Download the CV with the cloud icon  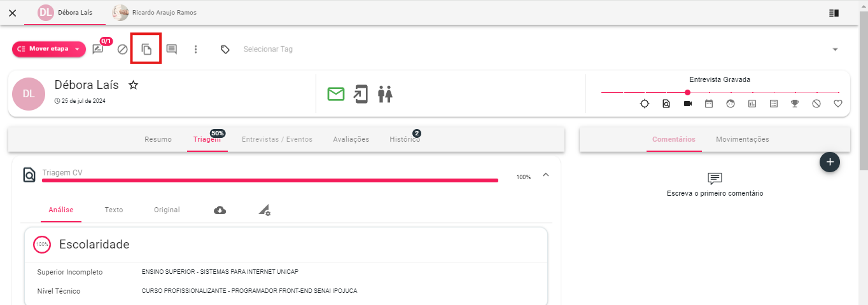pos(220,210)
